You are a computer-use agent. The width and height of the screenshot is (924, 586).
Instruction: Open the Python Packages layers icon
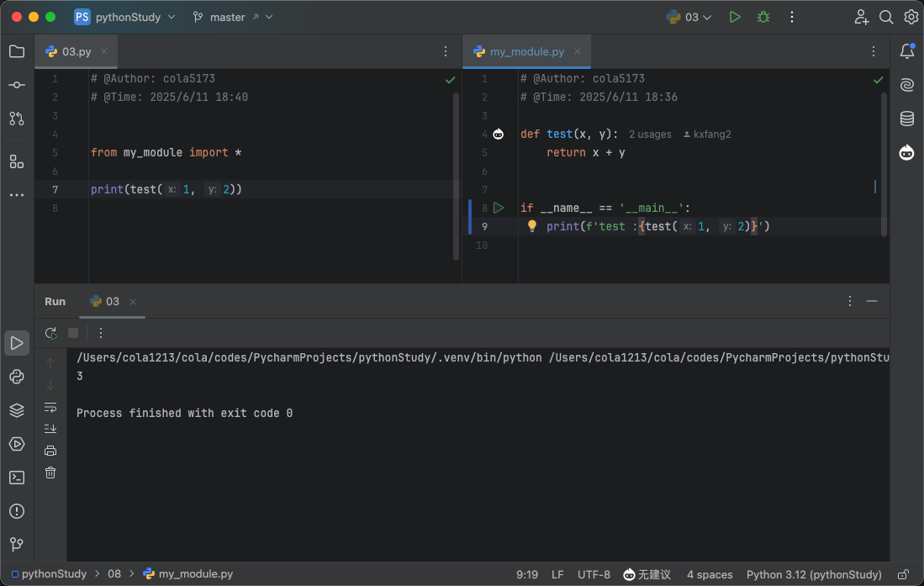pos(17,410)
